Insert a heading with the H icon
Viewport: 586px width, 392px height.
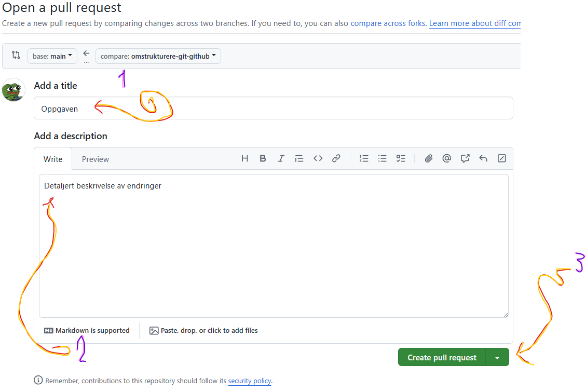point(244,159)
